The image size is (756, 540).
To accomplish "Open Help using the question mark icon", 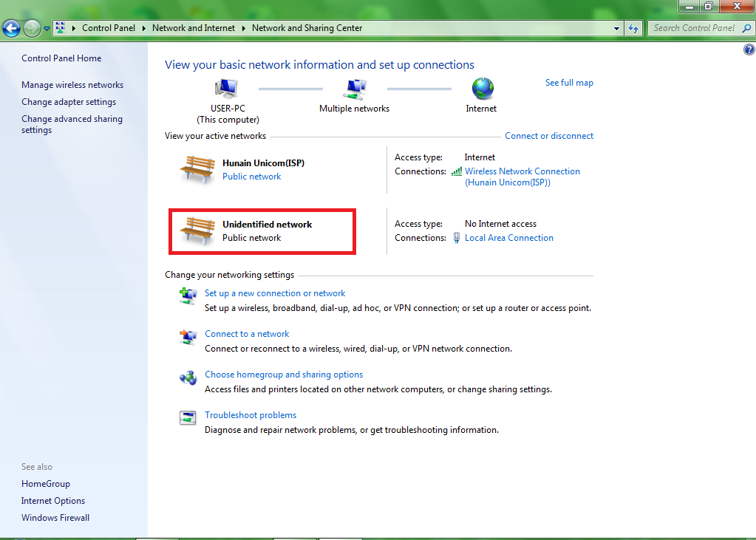I will pos(749,49).
